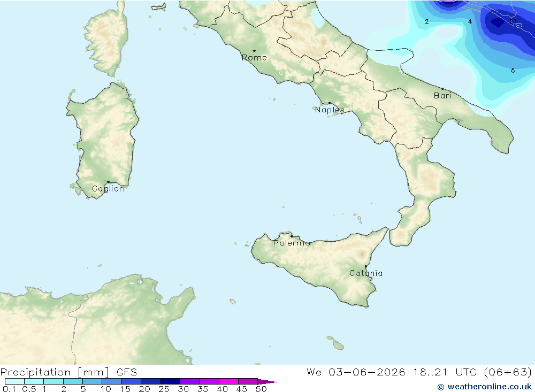Select the 0.1–0.5 mm legend swatch
The image size is (535, 392).
(14, 381)
